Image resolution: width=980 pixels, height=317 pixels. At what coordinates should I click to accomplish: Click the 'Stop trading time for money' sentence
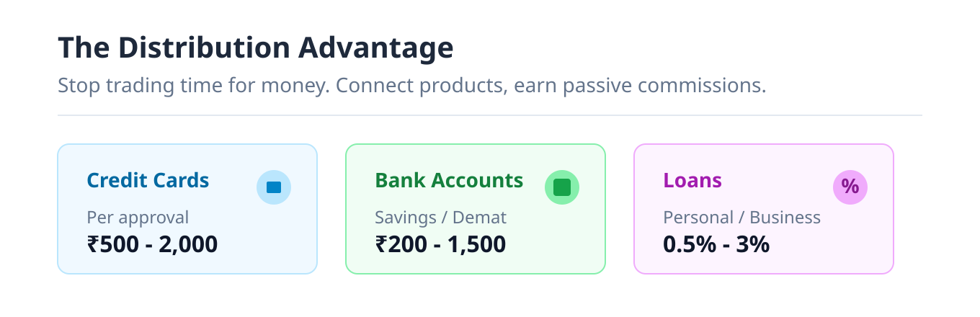[x=193, y=86]
